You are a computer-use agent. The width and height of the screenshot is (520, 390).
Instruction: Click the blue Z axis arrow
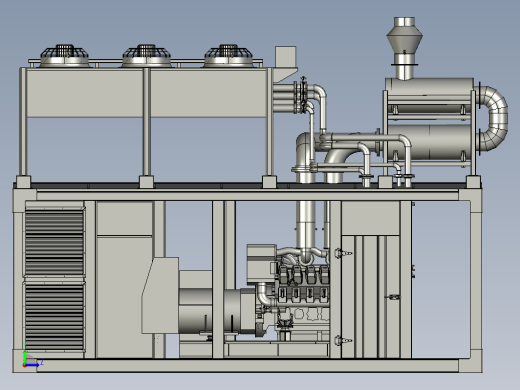[x=33, y=365]
